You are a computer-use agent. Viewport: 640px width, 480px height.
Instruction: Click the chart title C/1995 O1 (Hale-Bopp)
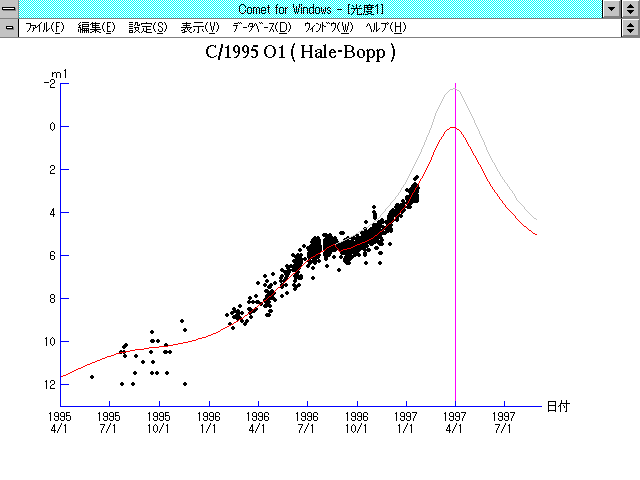coord(300,52)
